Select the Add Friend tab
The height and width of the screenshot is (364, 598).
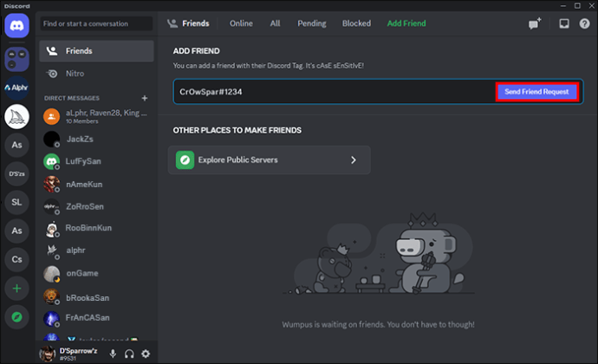tap(406, 23)
